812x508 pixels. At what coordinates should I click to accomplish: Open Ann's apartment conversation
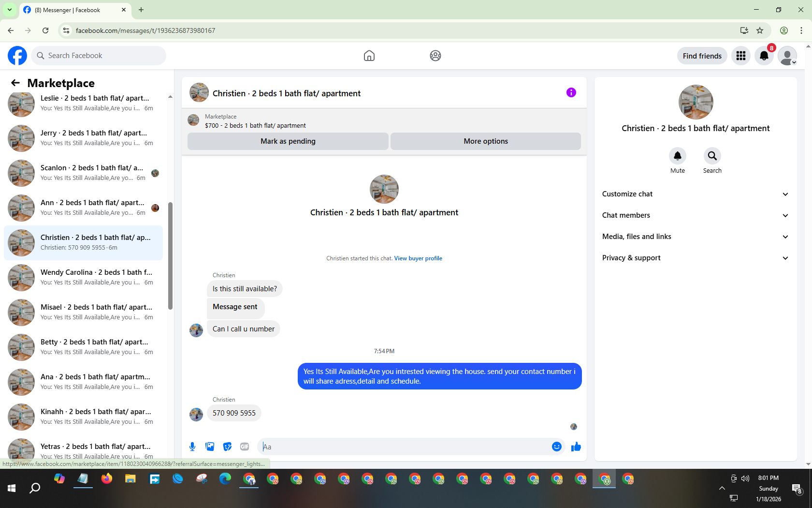coord(83,208)
